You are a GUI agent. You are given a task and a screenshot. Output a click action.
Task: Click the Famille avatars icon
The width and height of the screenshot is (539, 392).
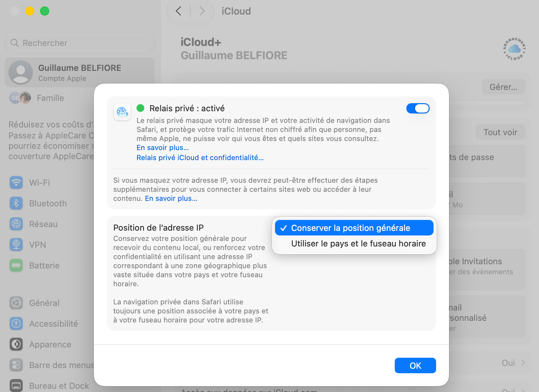tap(20, 98)
